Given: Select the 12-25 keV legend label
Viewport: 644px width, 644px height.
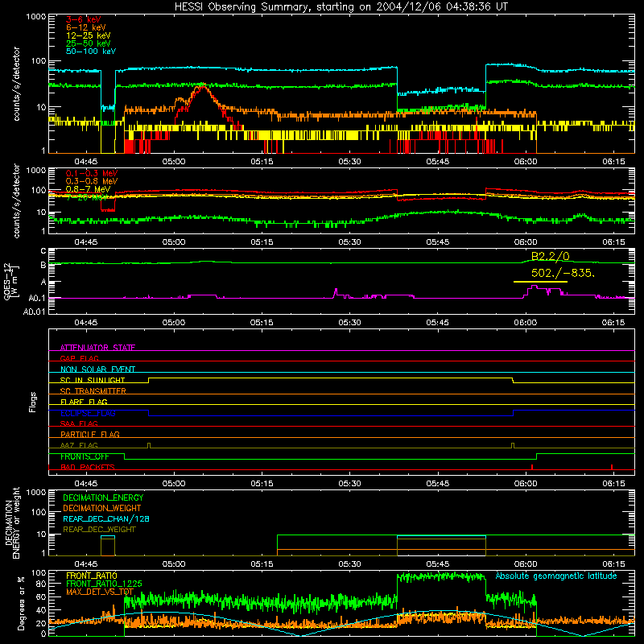Looking at the screenshot, I should [x=89, y=35].
